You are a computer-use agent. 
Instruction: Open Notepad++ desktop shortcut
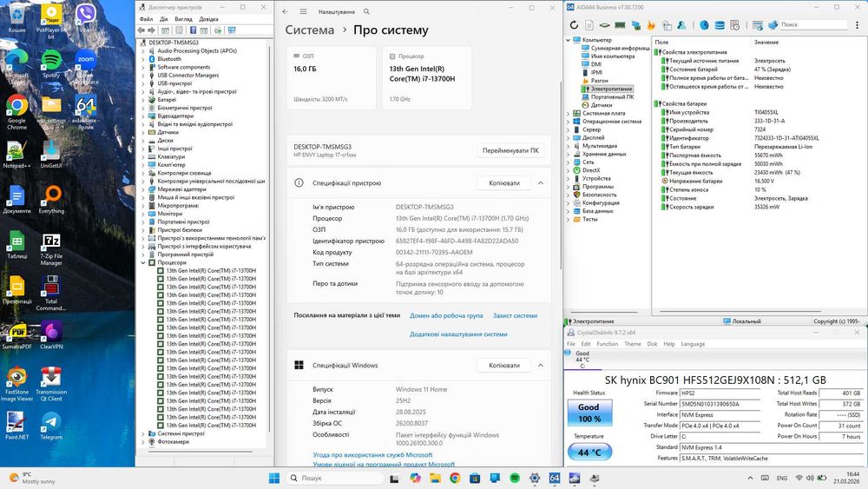(x=16, y=154)
